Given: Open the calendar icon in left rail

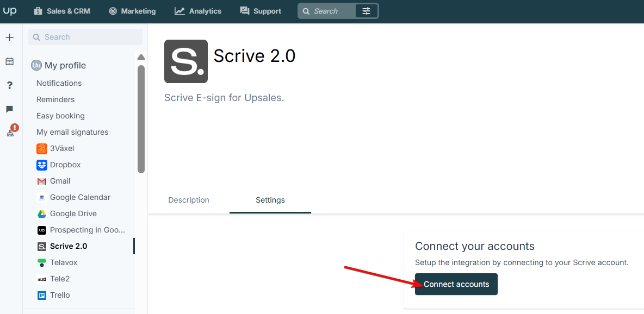Looking at the screenshot, I should [9, 61].
